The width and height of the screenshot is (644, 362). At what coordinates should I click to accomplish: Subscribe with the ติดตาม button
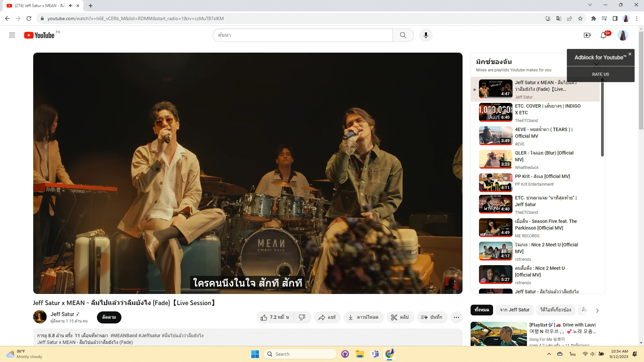pos(109,317)
